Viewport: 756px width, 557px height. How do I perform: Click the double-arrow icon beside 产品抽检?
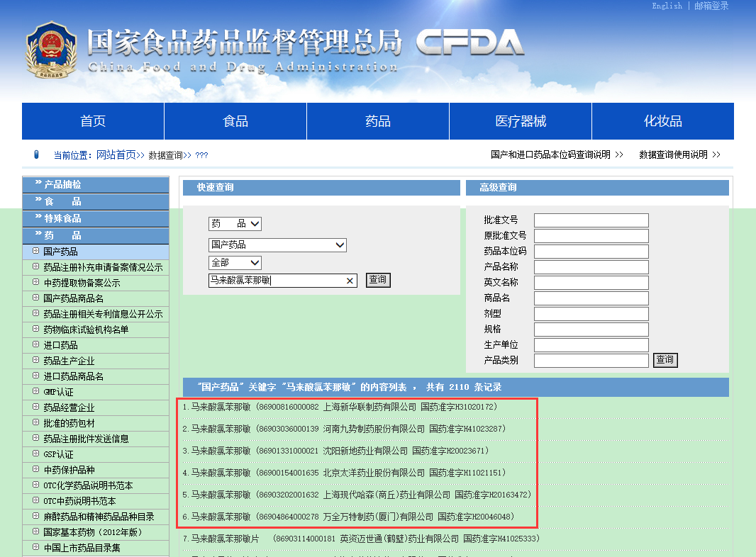(x=38, y=184)
